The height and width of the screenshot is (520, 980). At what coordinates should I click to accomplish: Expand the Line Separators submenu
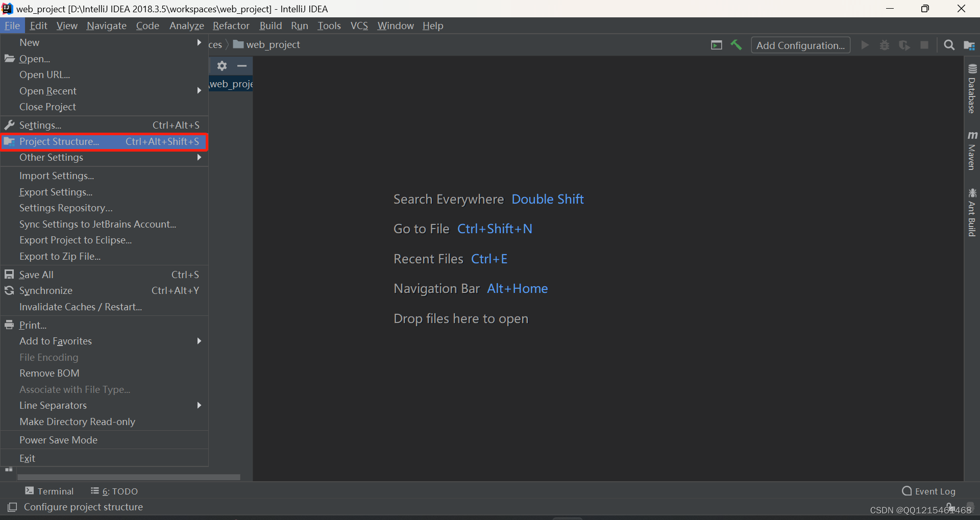coord(104,405)
